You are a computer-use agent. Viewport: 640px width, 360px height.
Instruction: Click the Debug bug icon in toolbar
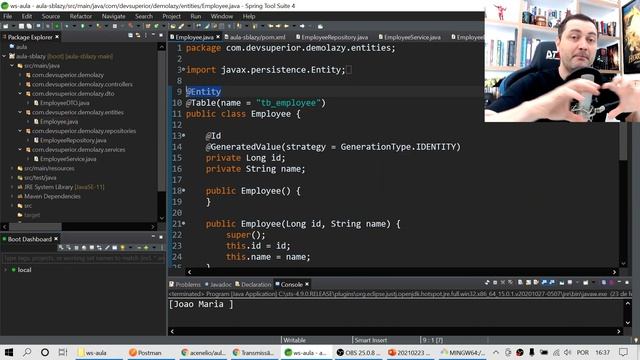pos(67,26)
